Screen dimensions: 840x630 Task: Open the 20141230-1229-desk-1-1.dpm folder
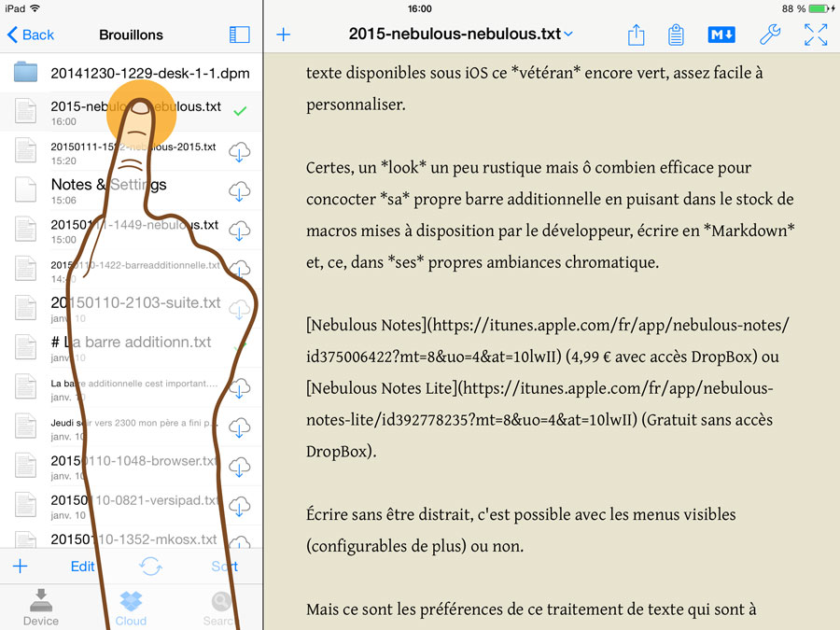(132, 73)
